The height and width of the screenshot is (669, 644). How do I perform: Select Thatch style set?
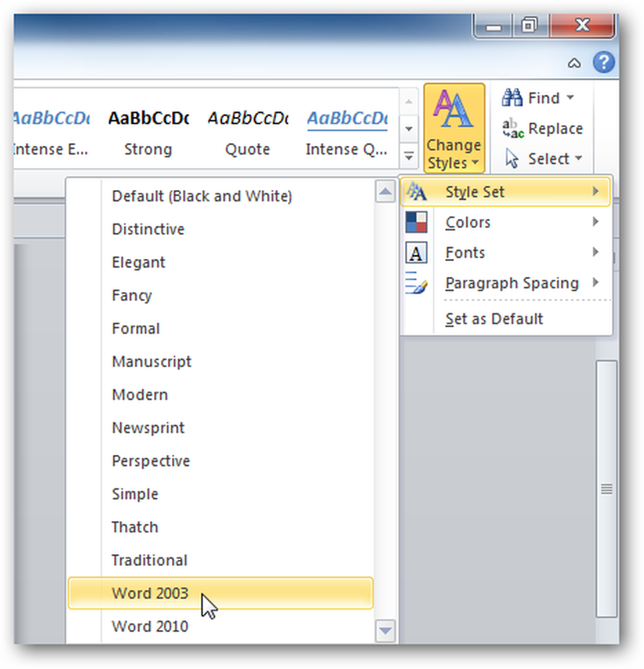tap(220, 527)
